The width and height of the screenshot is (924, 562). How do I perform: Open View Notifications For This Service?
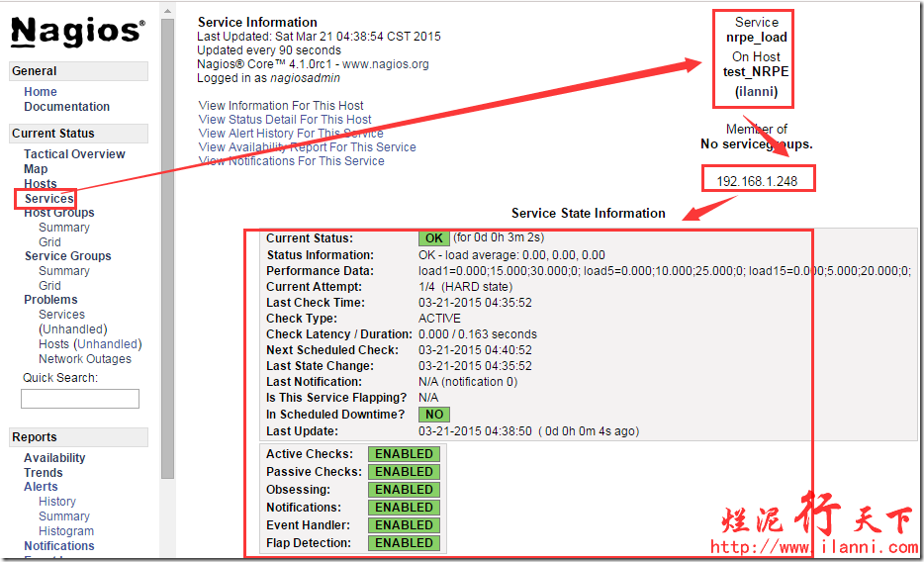(x=291, y=161)
